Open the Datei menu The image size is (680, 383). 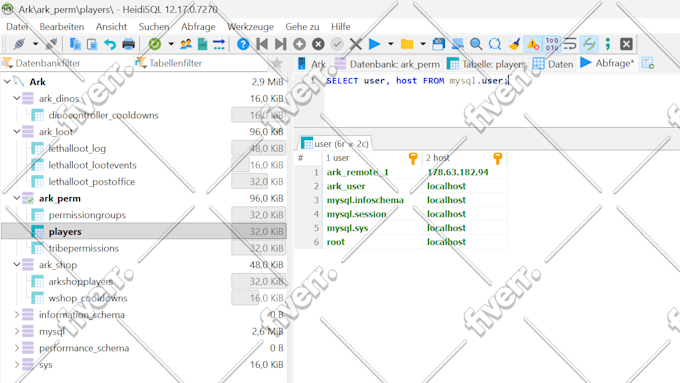[16, 26]
